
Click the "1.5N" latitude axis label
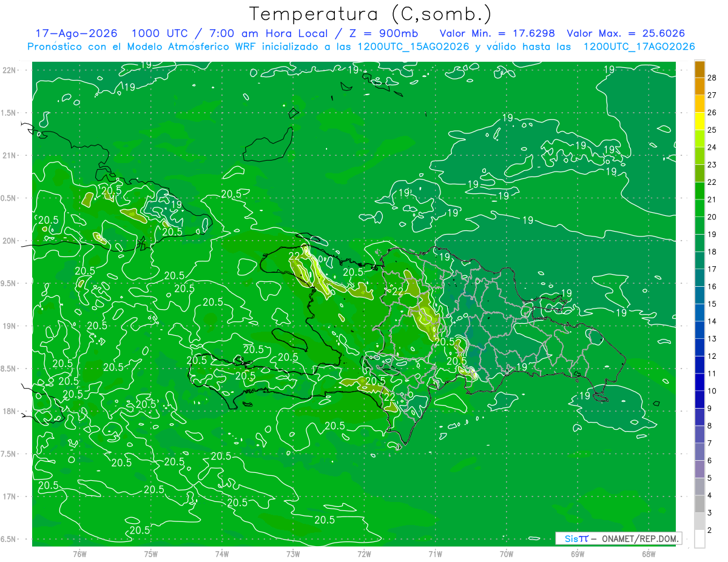9,113
